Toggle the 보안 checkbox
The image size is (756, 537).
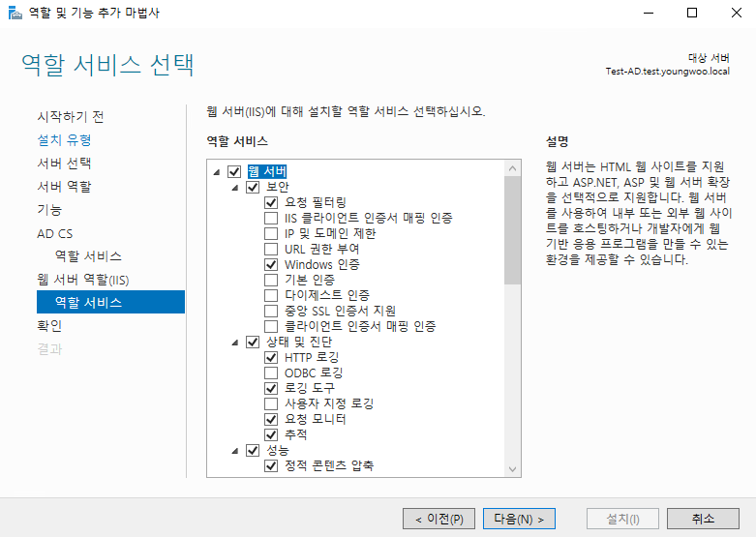pos(253,187)
